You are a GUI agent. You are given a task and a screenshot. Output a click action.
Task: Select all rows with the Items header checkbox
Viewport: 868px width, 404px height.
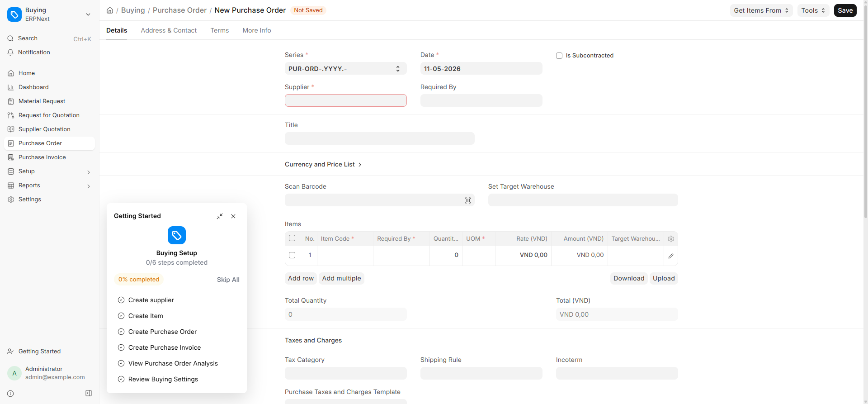point(292,238)
